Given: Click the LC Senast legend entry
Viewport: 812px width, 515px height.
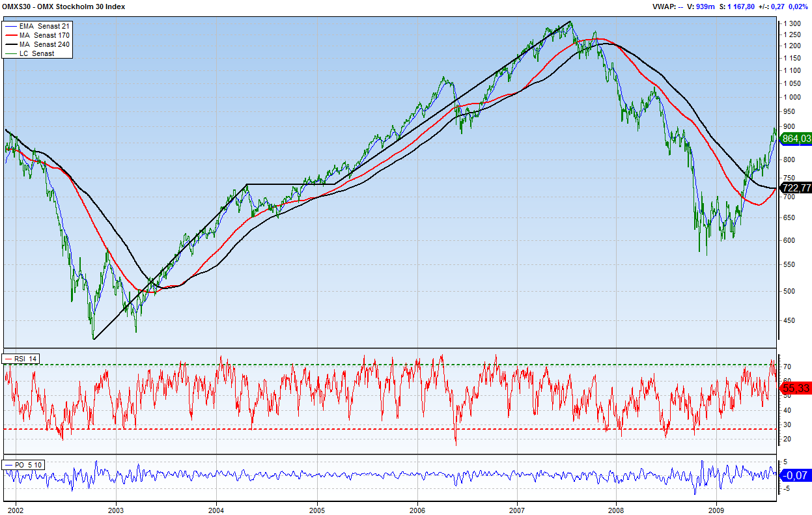Looking at the screenshot, I should (x=36, y=53).
